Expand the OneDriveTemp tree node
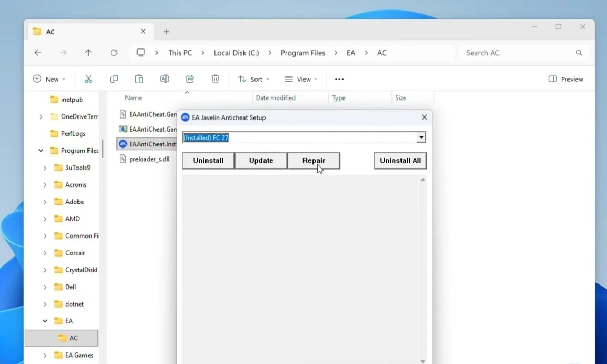The width and height of the screenshot is (607, 364). [x=41, y=116]
